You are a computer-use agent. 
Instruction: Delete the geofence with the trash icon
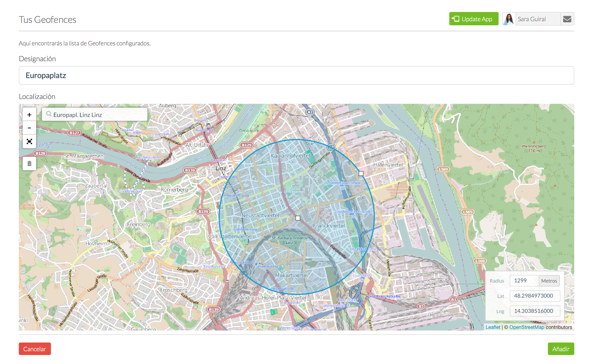tap(29, 164)
